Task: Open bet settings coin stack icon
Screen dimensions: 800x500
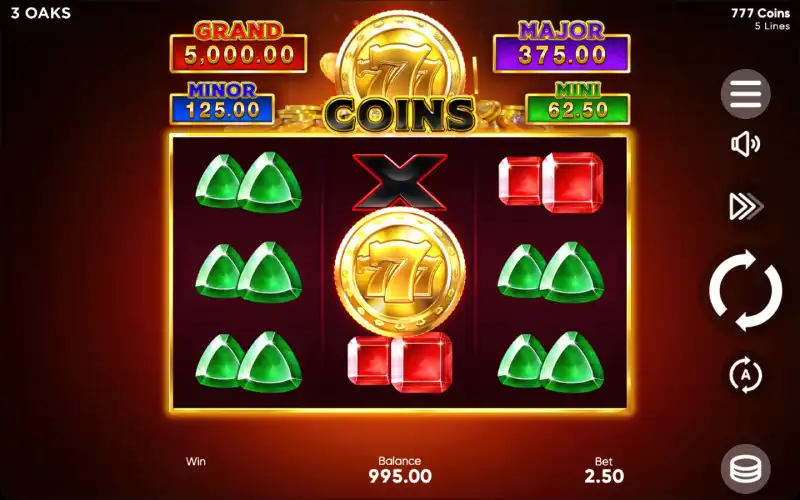Action: coord(745,468)
